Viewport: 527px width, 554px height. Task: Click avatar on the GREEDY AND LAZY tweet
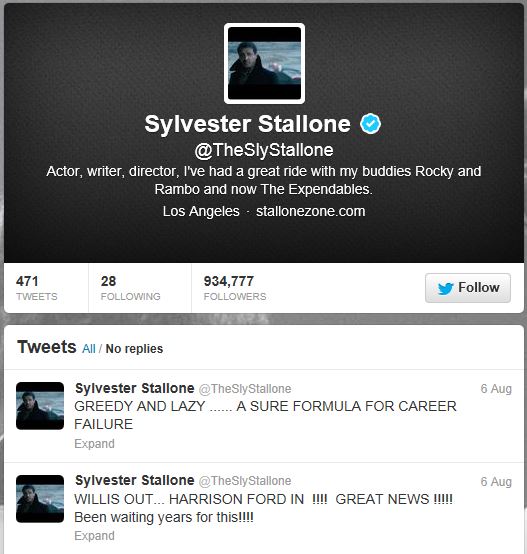[x=40, y=406]
